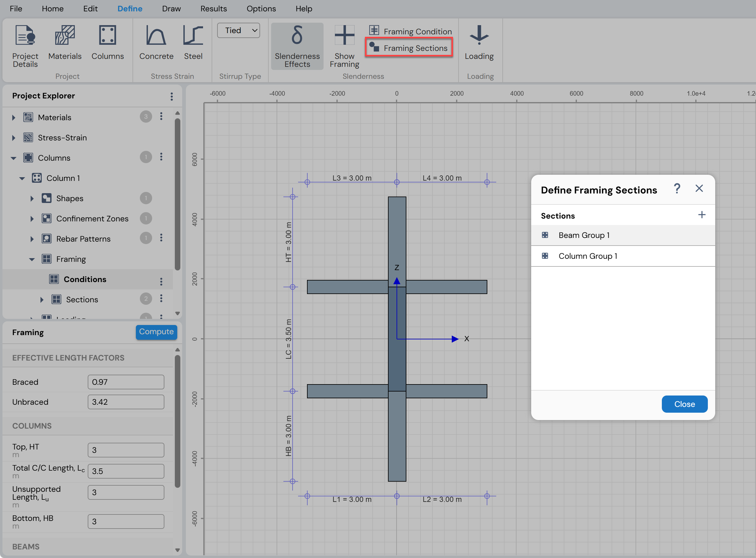Open the Tied stirrup type dropdown
The image size is (756, 558).
coord(239,30)
